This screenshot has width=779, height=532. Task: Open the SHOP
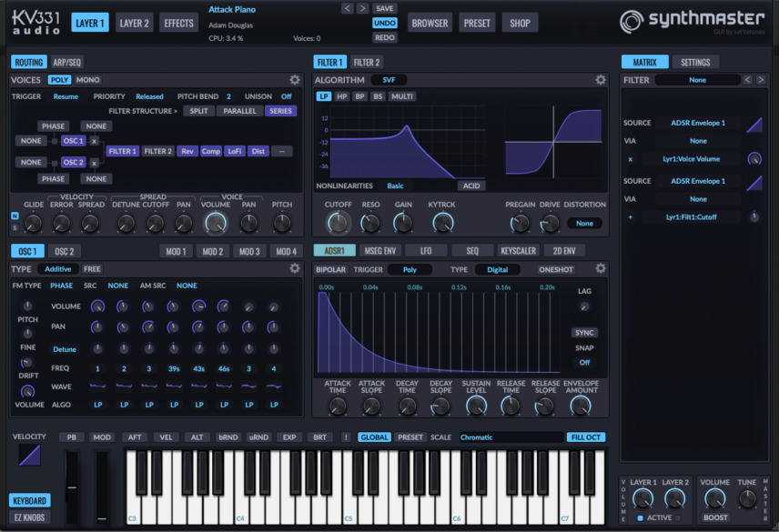point(520,23)
